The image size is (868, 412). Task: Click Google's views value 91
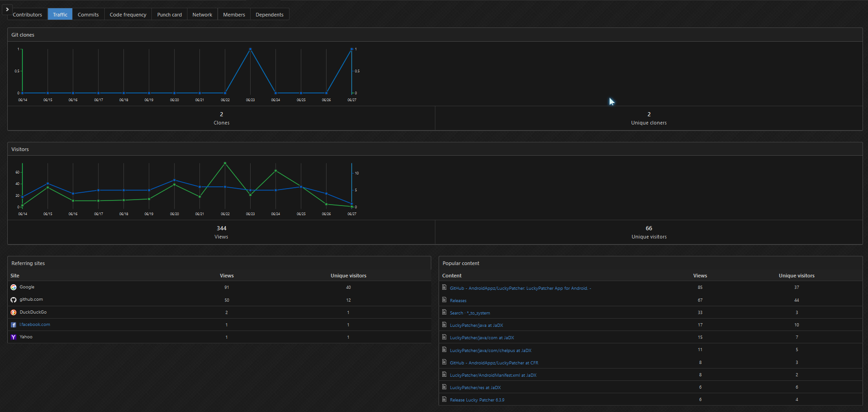[227, 287]
